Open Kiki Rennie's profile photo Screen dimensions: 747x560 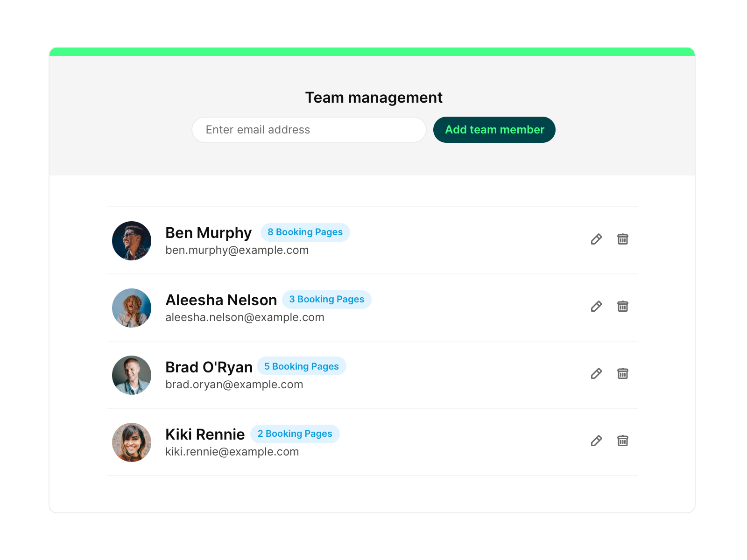click(x=132, y=442)
